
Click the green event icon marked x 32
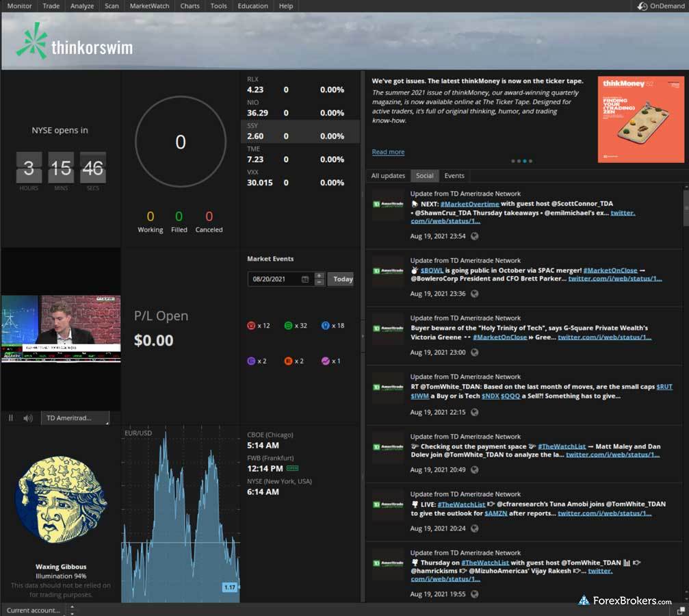click(288, 325)
